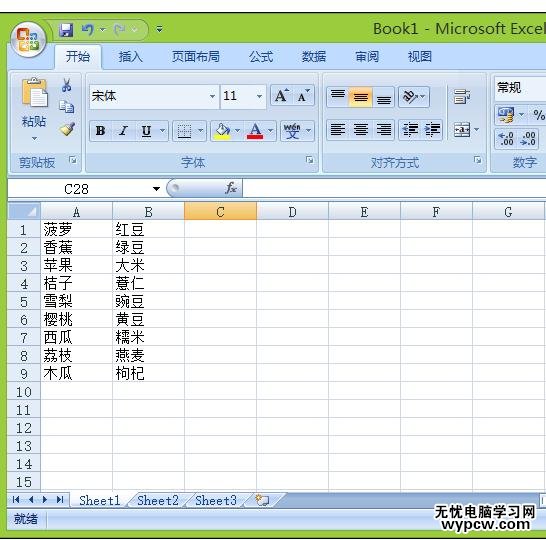Click the Select All corner button

point(24,211)
